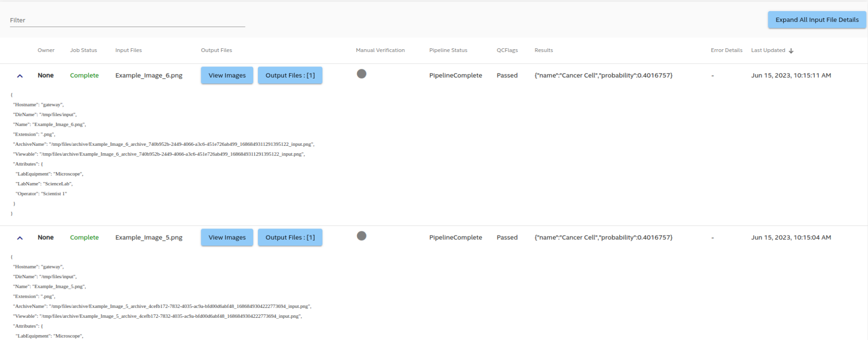The image size is (868, 340).
Task: Focus the Filter text field
Action: tap(128, 20)
